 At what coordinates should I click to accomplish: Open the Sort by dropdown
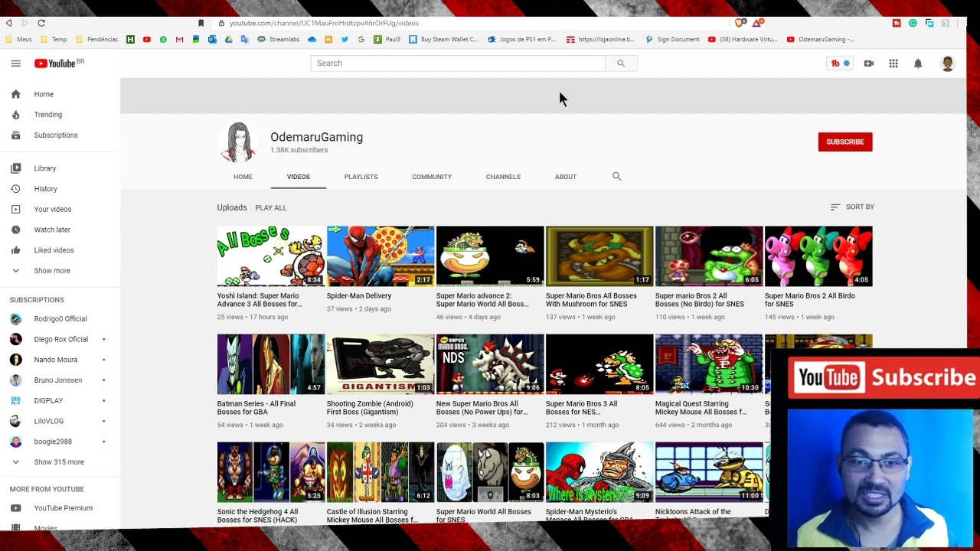pos(852,207)
